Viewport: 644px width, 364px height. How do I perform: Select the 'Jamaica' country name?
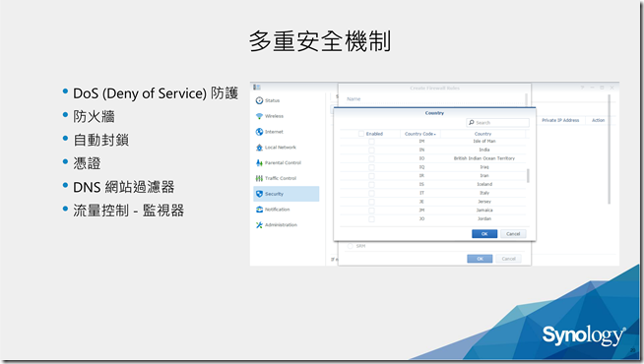pos(484,211)
